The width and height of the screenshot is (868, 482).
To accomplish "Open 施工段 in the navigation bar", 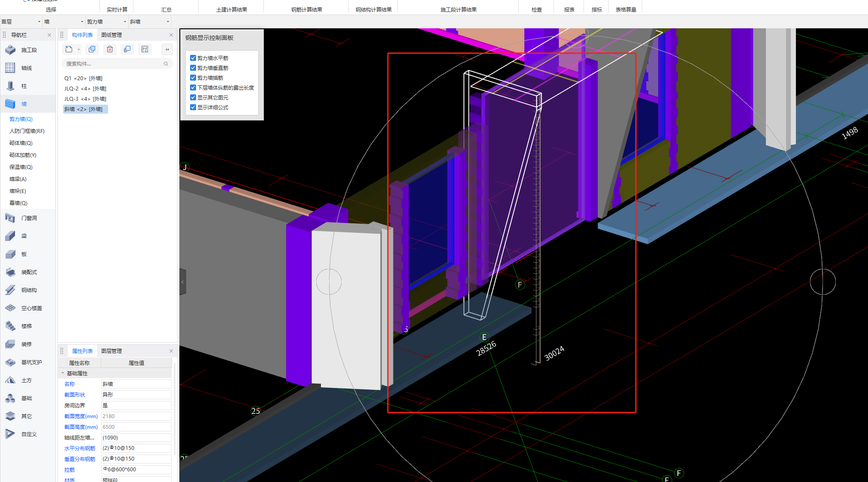I will (29, 50).
